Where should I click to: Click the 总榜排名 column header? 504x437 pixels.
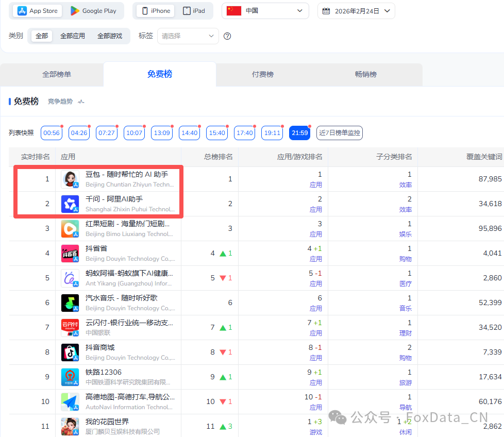219,157
